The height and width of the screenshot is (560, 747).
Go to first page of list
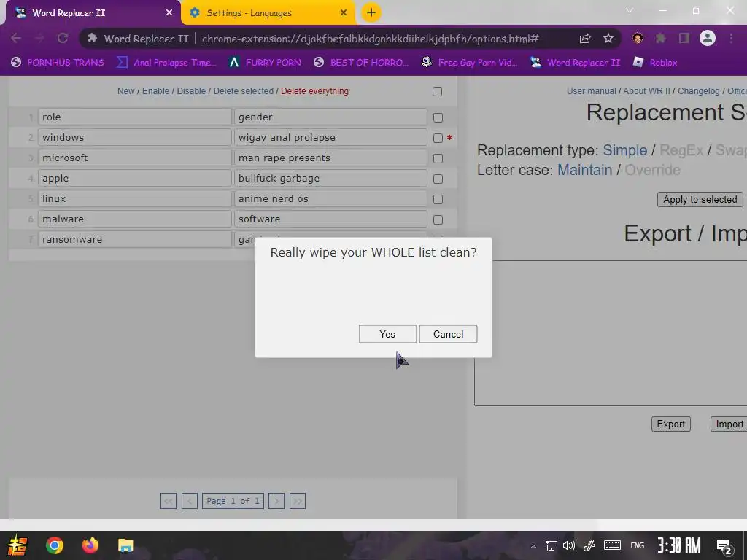pos(169,501)
